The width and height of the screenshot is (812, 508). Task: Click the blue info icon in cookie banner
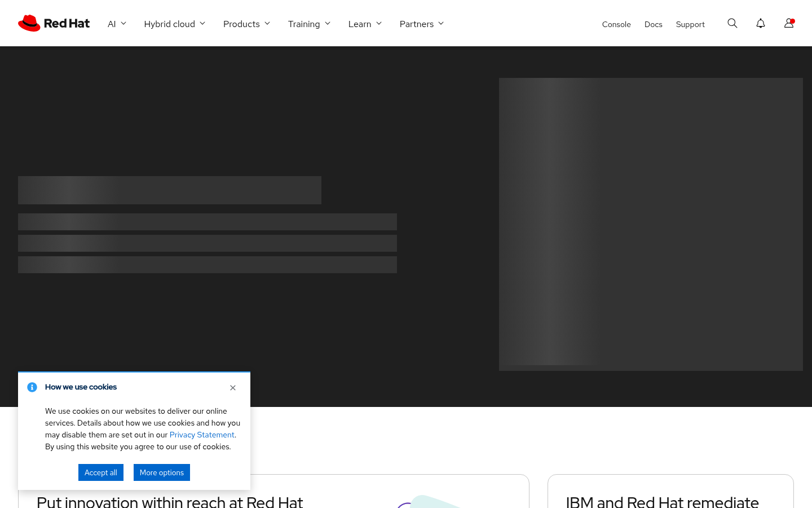32,387
